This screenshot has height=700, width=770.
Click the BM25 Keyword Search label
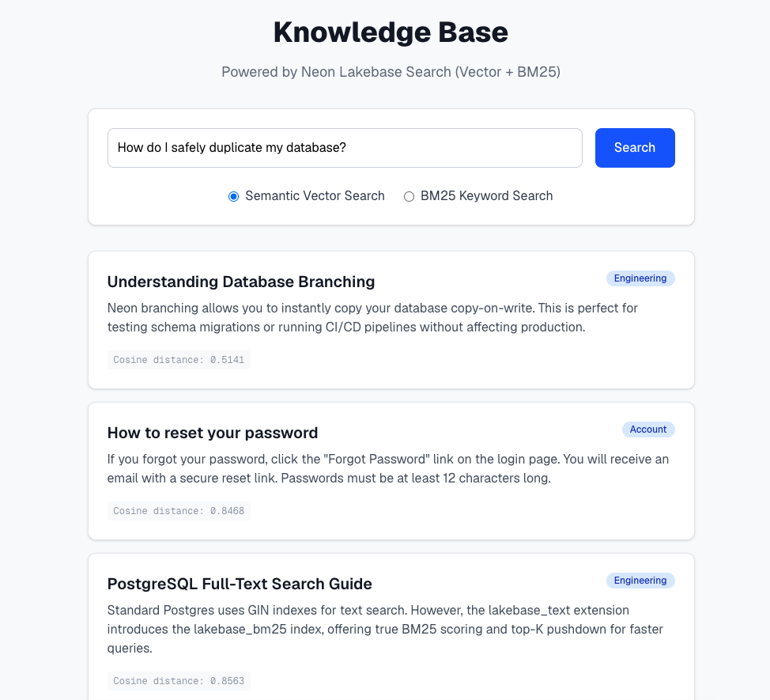(487, 196)
